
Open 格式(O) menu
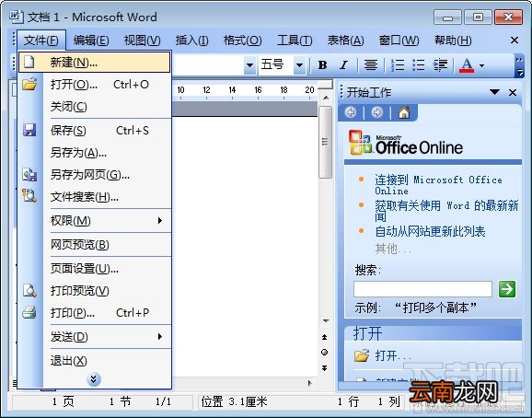point(243,41)
